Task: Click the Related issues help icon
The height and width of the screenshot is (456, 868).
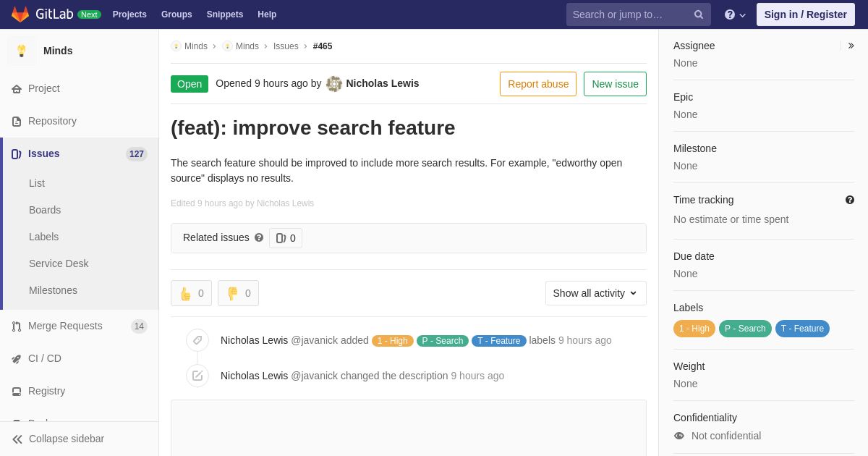Action: pyautogui.click(x=259, y=237)
